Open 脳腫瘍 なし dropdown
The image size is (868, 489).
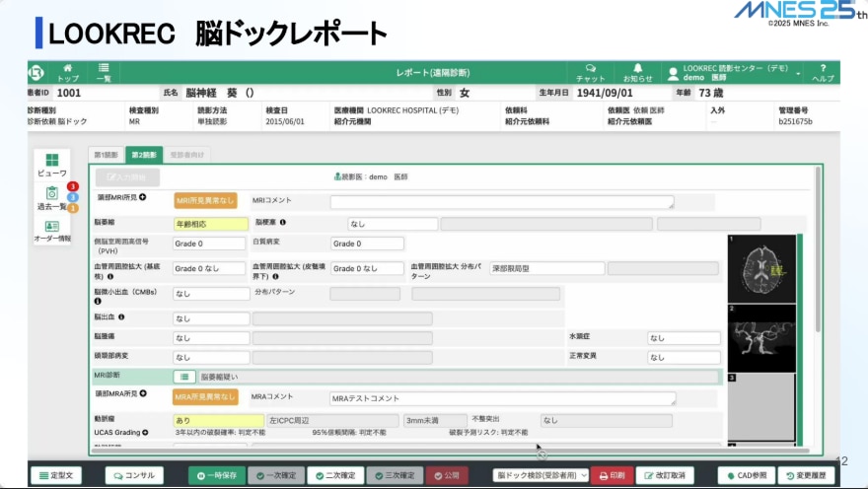(211, 338)
